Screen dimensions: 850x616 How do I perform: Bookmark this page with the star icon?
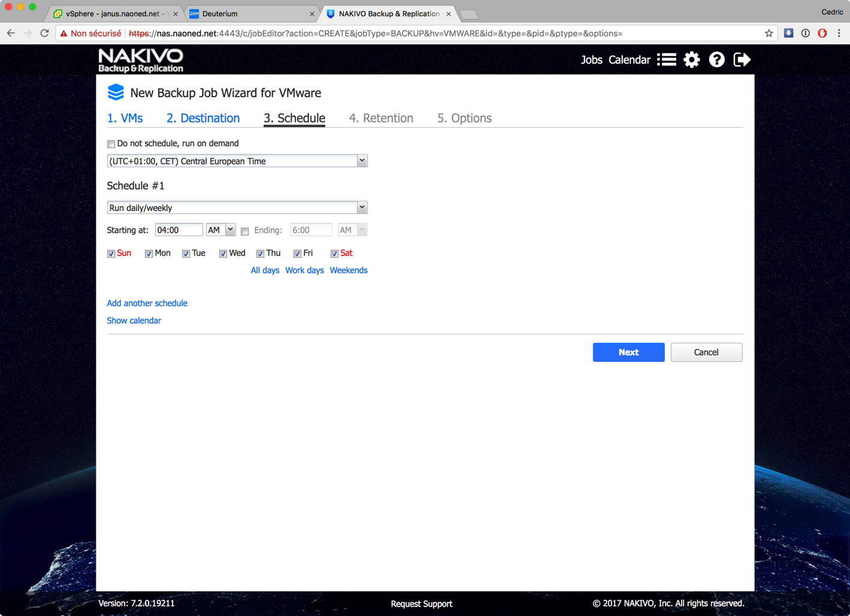(769, 34)
